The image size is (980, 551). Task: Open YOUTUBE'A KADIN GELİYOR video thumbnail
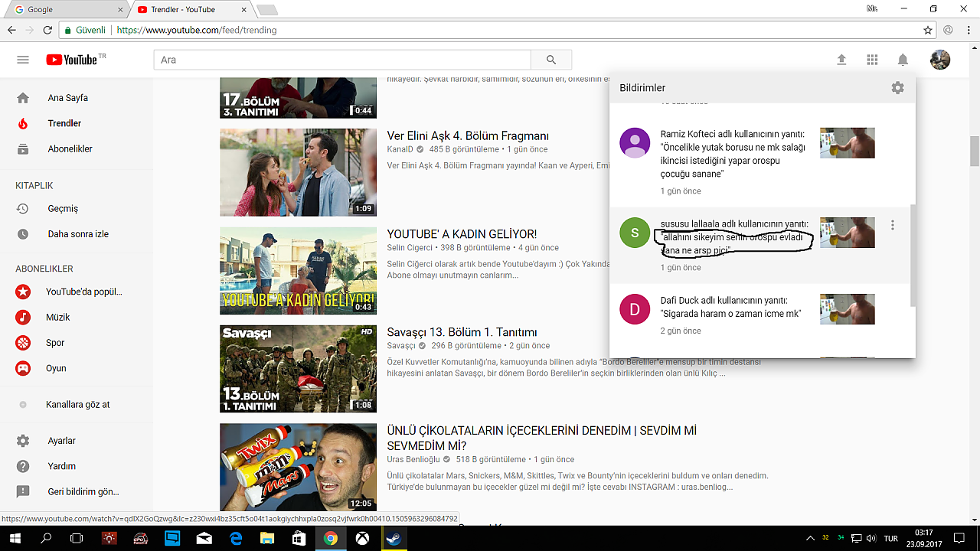click(298, 270)
